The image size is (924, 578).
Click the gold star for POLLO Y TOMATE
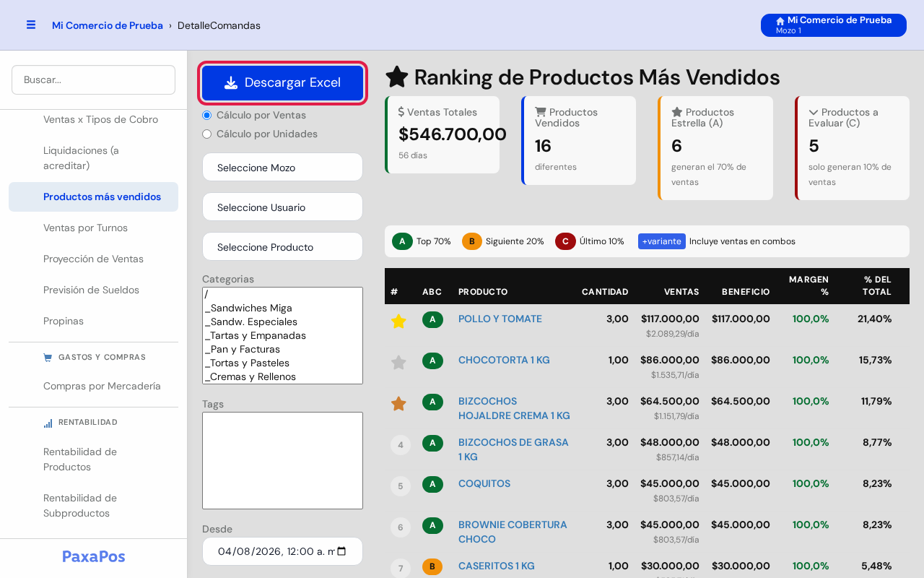click(398, 321)
